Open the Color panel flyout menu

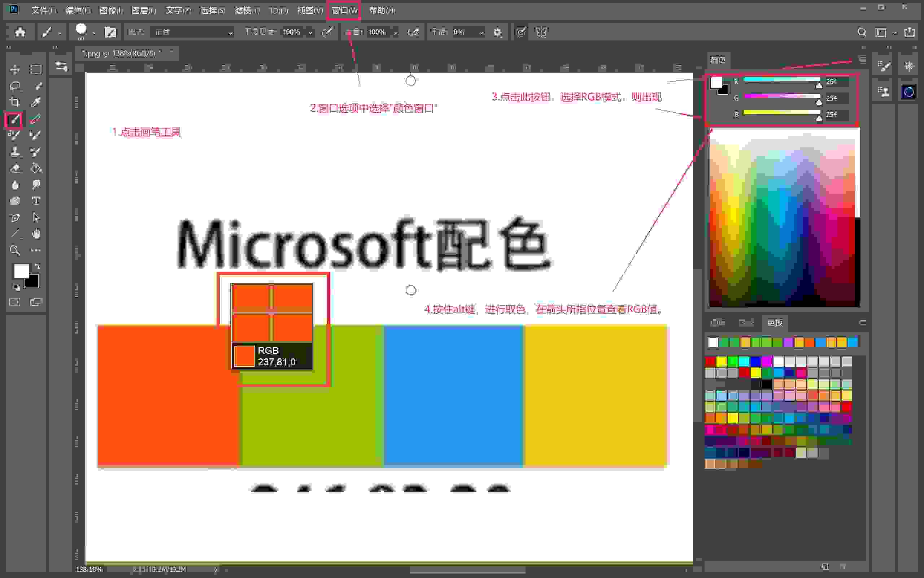[x=862, y=59]
